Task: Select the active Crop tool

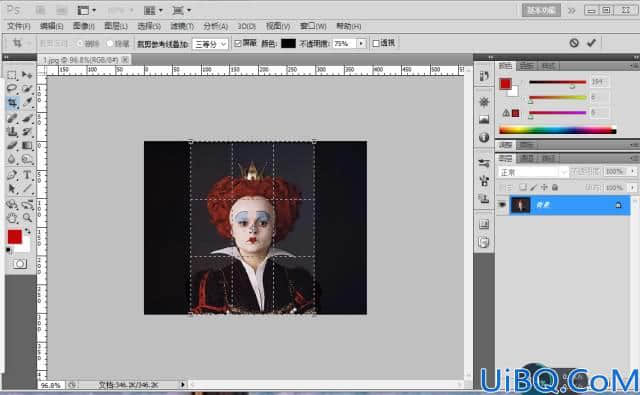Action: [x=12, y=102]
